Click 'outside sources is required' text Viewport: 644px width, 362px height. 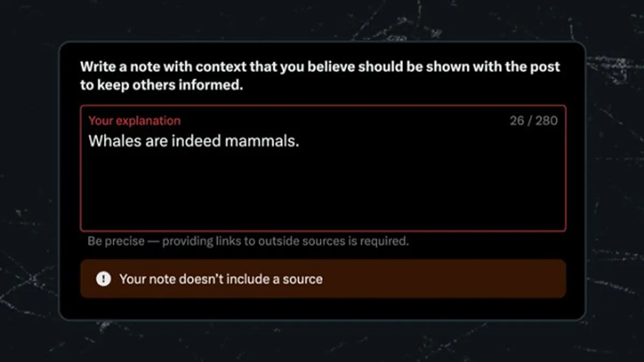pos(333,241)
